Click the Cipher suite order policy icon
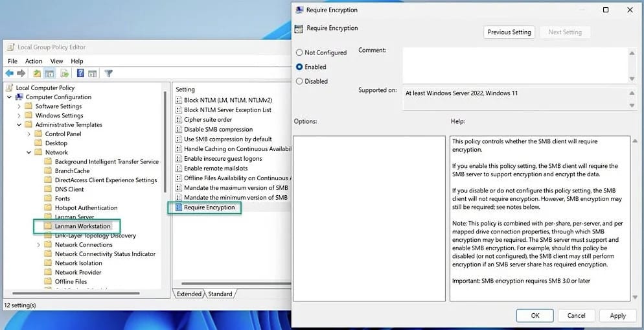Image resolution: width=644 pixels, height=330 pixels. tap(179, 119)
